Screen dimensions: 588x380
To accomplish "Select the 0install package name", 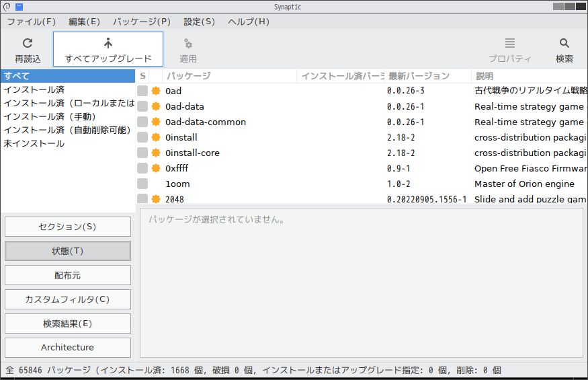I will (x=181, y=137).
